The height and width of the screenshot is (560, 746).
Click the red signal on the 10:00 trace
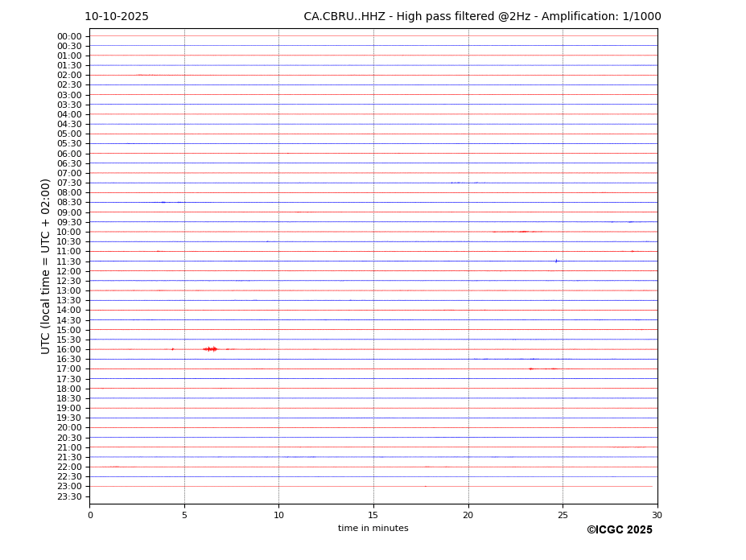coord(521,232)
